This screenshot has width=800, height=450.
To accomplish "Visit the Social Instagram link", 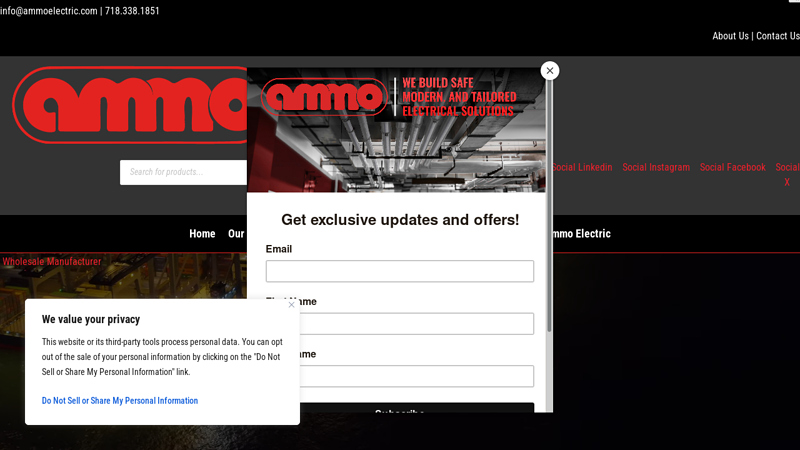I will point(656,167).
